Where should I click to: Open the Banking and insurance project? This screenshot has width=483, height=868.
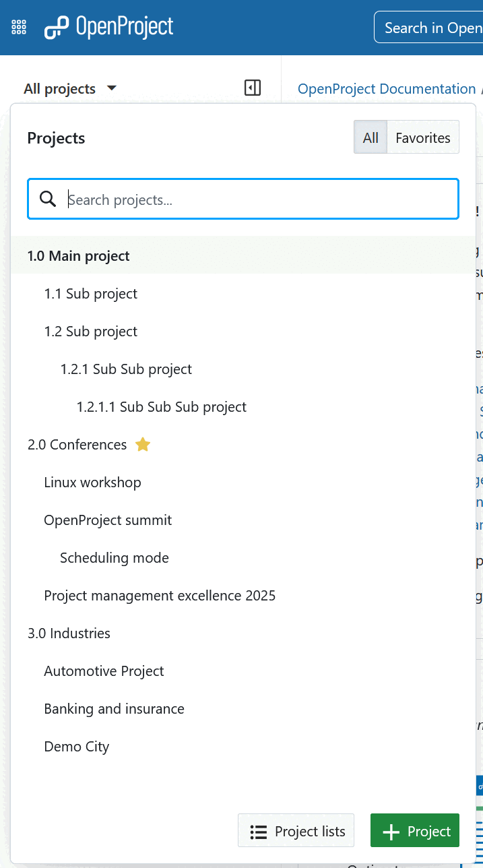pyautogui.click(x=114, y=708)
